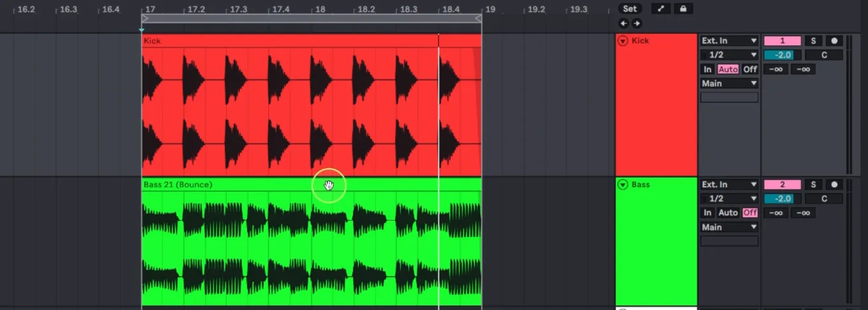Image resolution: width=868 pixels, height=310 pixels.
Task: Click position 17.3 on the time ruler
Action: point(239,10)
